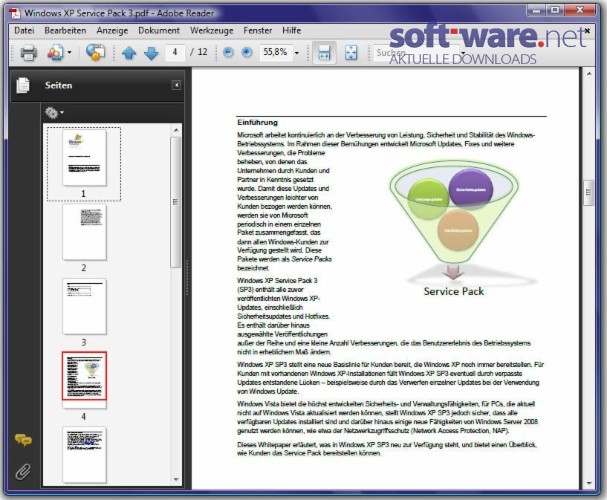Click the panel divider grip between panes
This screenshot has height=500, width=607.
[x=188, y=278]
